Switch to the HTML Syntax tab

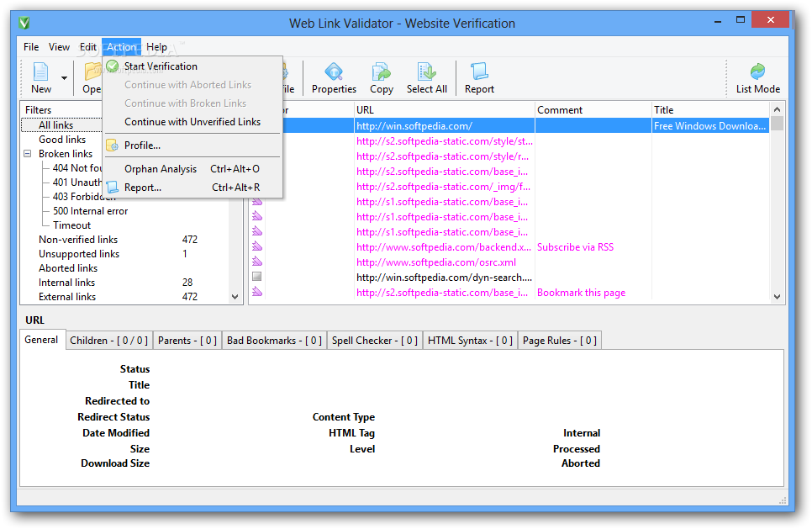[470, 341]
